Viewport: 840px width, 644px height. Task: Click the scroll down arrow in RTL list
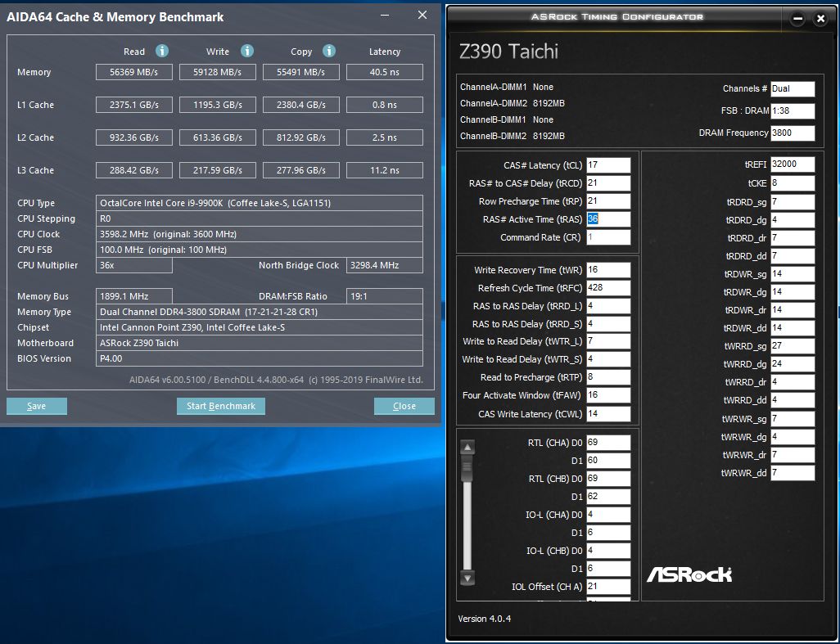pyautogui.click(x=467, y=578)
